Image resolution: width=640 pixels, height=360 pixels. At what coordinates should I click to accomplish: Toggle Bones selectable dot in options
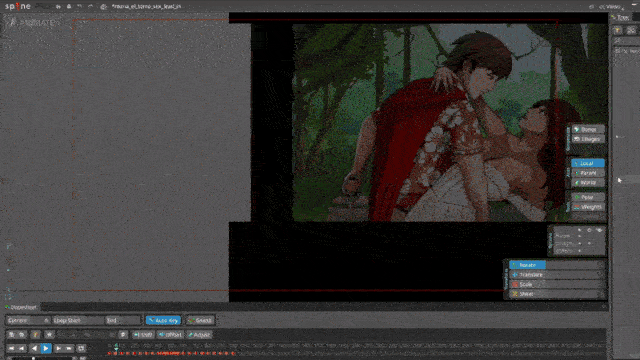tap(580, 236)
